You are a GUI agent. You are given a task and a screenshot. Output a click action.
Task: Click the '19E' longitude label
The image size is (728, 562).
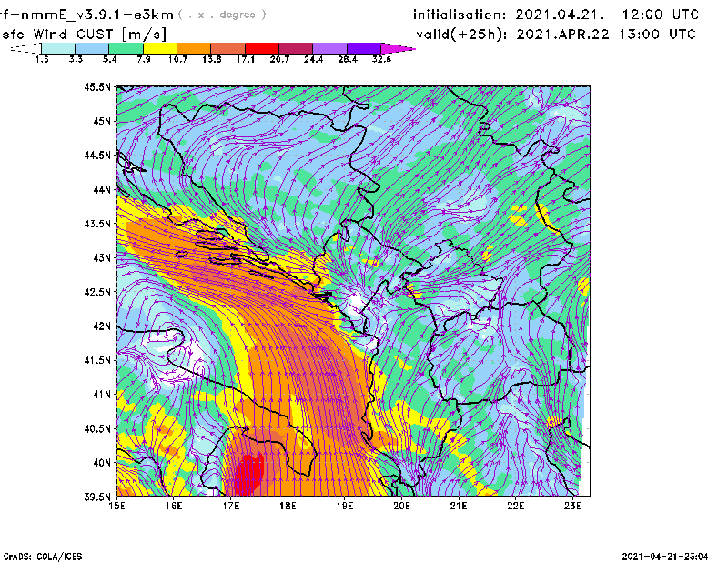click(x=345, y=506)
